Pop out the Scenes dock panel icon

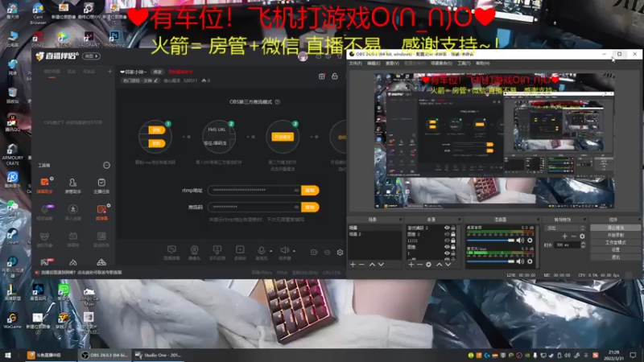click(x=400, y=220)
